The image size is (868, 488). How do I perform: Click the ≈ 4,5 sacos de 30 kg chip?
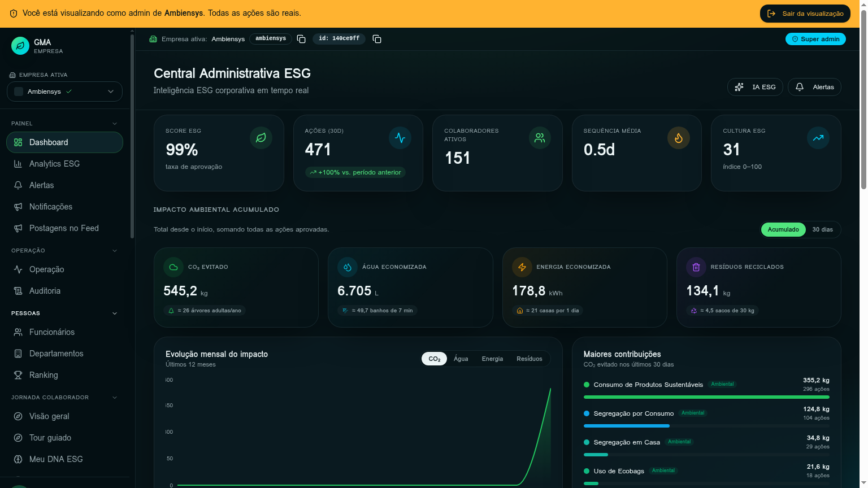tap(722, 310)
